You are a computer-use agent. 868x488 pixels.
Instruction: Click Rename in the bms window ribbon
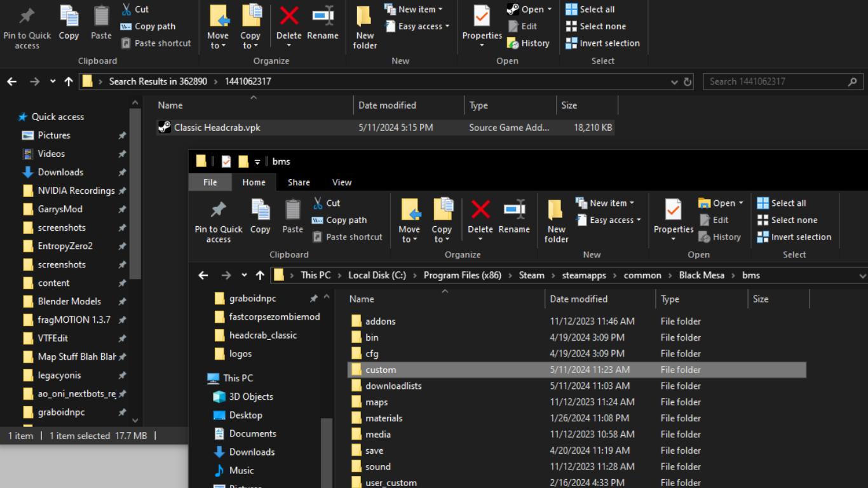[514, 218]
